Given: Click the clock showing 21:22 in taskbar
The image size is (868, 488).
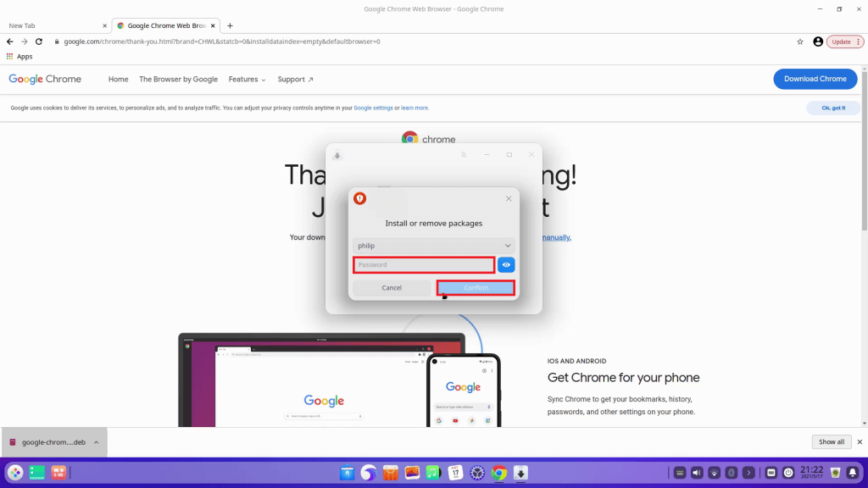Looking at the screenshot, I should coord(811,473).
